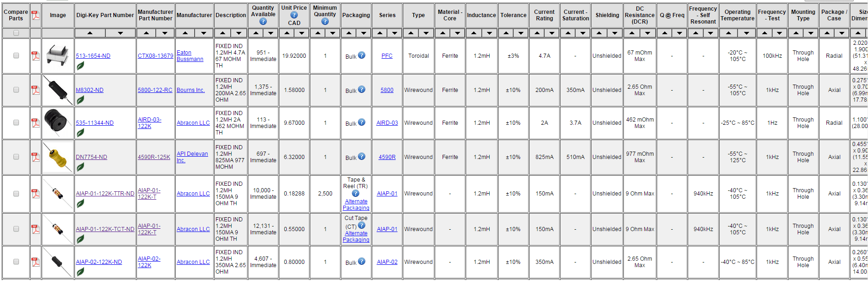Click Cut Tape help icon
The height and width of the screenshot is (281, 868).
point(362,226)
